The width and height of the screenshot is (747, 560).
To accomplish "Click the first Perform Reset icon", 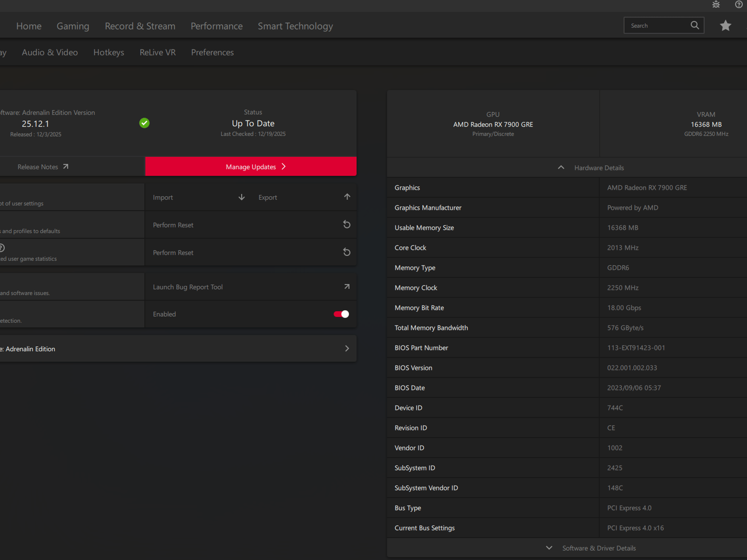I will pos(347,225).
